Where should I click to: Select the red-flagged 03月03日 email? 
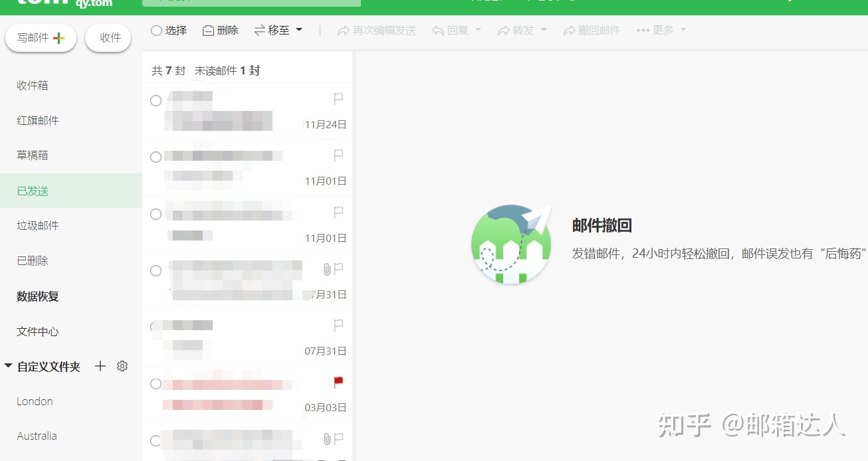point(156,384)
